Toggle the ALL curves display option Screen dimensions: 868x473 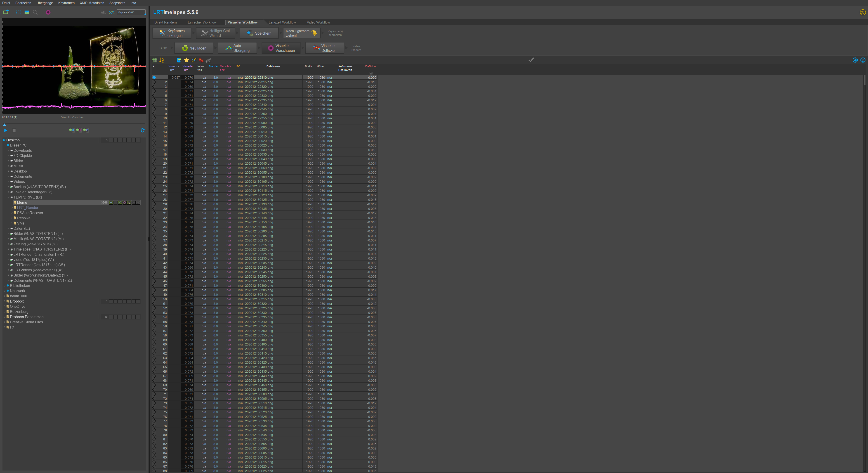click(x=103, y=12)
